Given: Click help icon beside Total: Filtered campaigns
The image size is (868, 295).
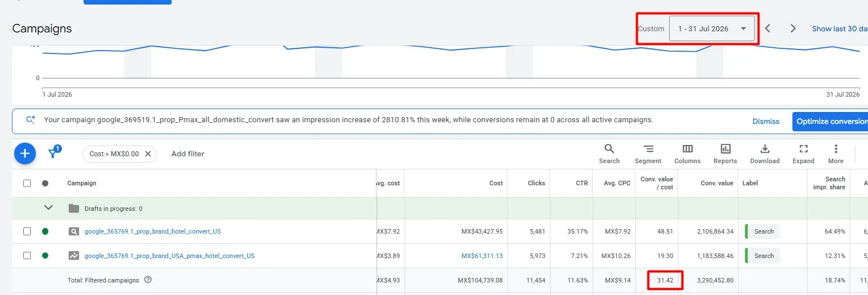Looking at the screenshot, I should tap(148, 280).
